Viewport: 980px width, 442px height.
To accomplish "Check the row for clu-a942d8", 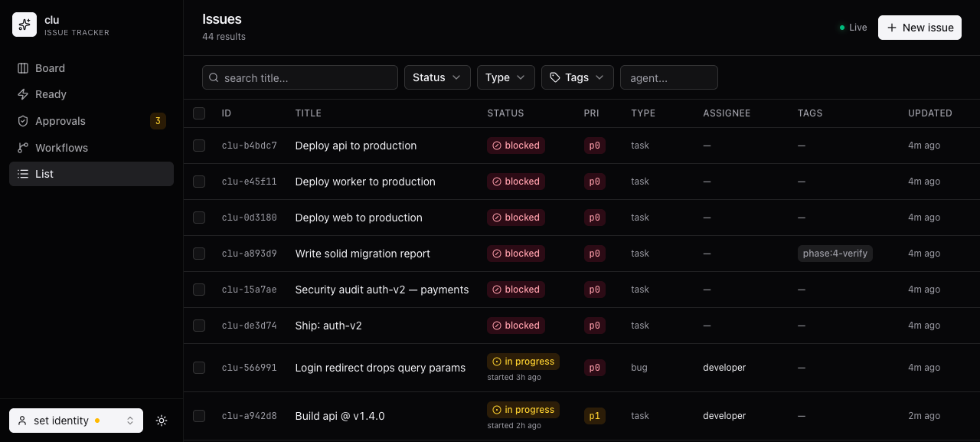I will coord(199,416).
